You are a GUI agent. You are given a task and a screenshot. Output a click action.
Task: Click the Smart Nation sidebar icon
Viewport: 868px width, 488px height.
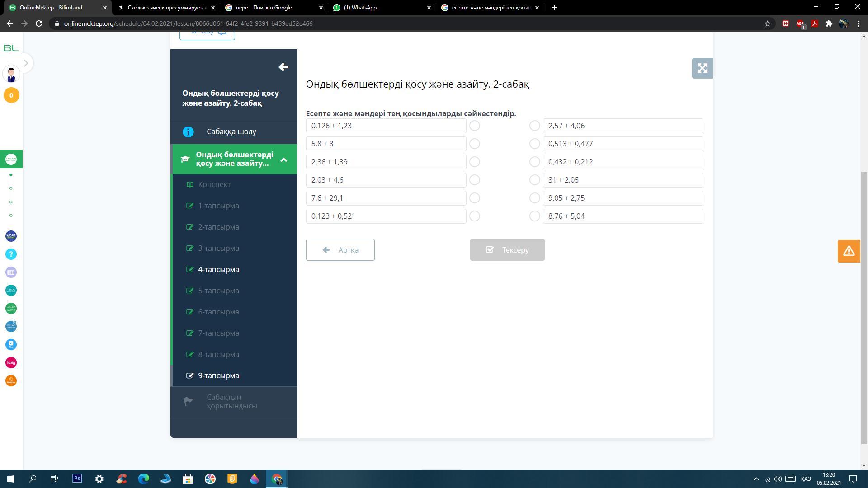point(11,236)
